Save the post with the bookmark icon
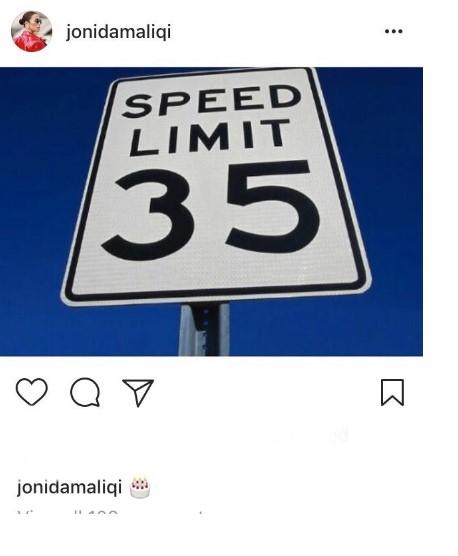Screen dimensions: 458x556 (x=392, y=392)
